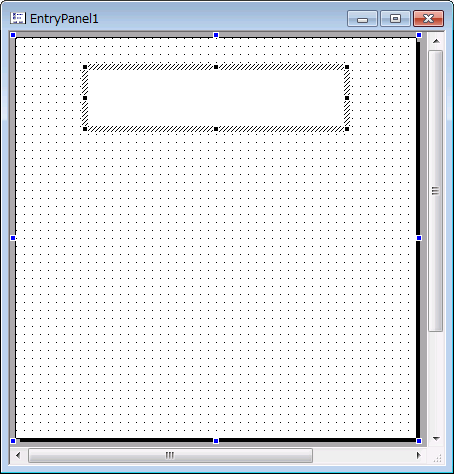The width and height of the screenshot is (454, 474).
Task: Click the vertical scrollbar thumb
Action: point(436,191)
